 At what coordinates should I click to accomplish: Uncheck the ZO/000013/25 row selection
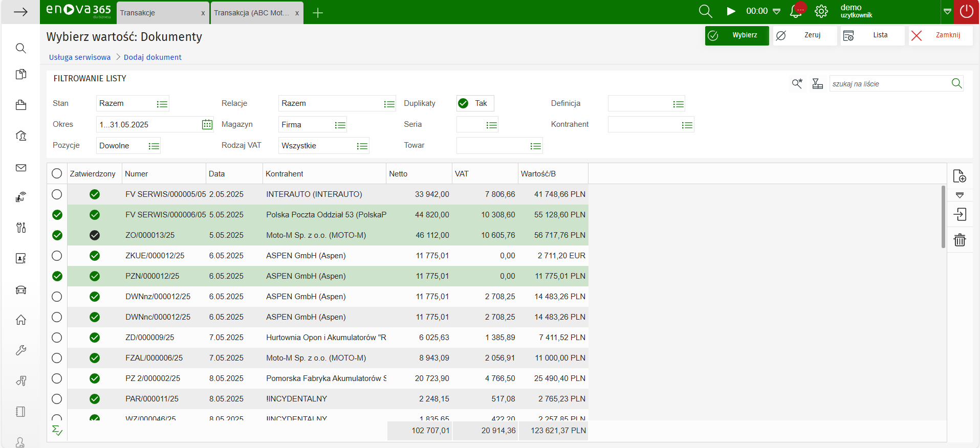[57, 235]
